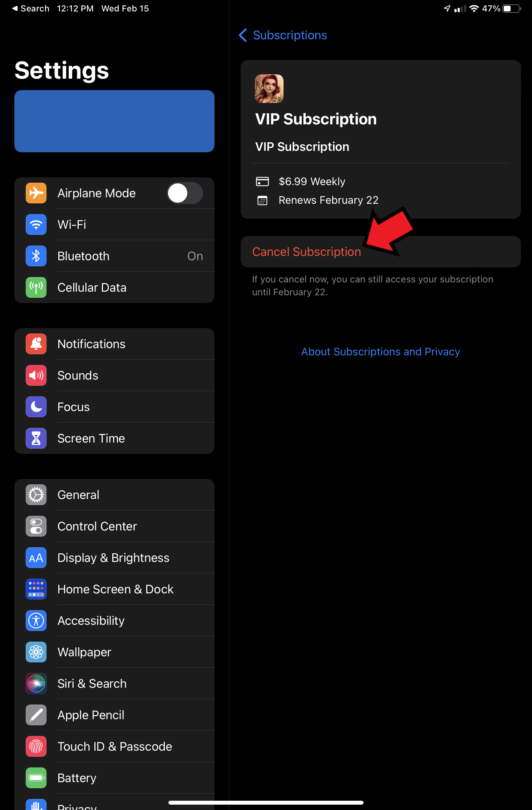Return to Search app via status bar
This screenshot has height=810, width=532.
coord(30,8)
